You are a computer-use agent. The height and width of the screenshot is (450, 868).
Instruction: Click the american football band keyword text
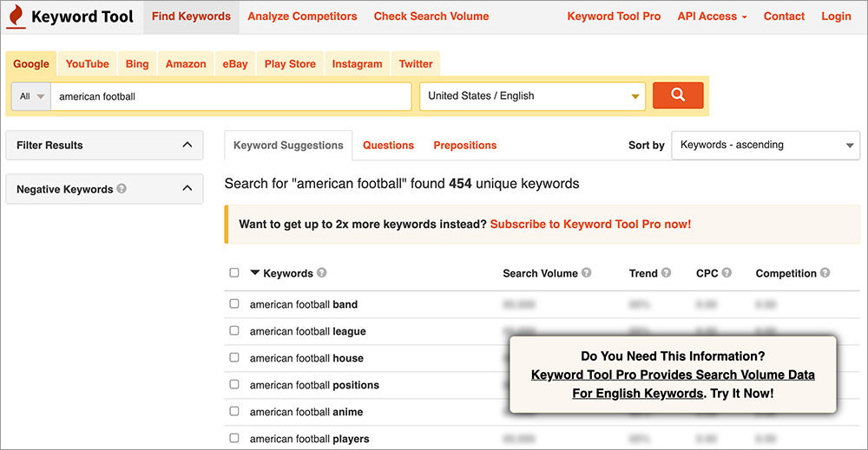pos(303,304)
